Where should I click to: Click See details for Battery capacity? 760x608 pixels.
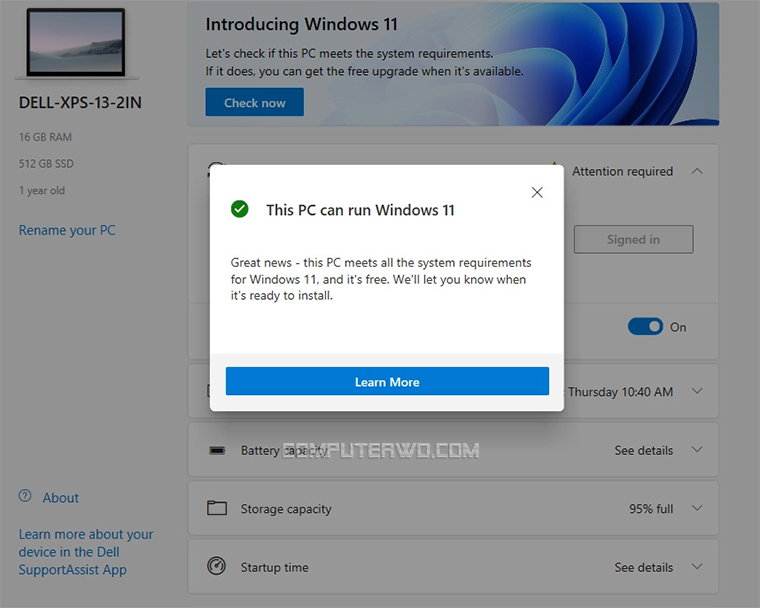[x=644, y=450]
